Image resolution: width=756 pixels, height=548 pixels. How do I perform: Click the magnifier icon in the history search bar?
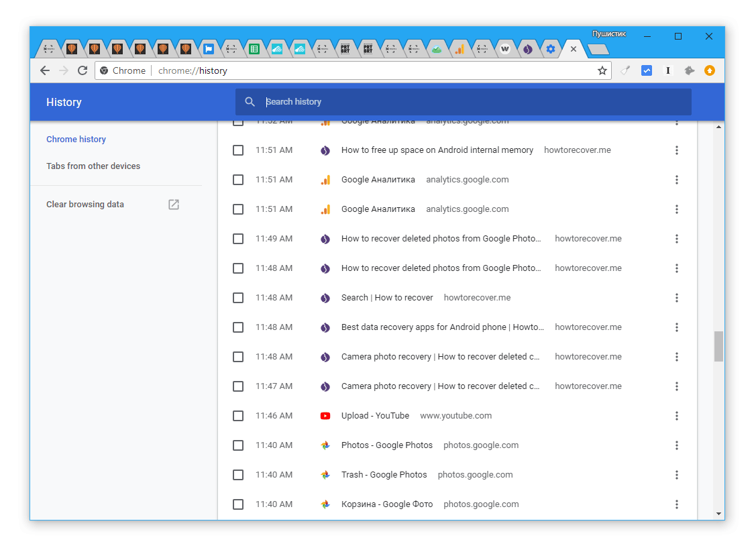pyautogui.click(x=250, y=102)
